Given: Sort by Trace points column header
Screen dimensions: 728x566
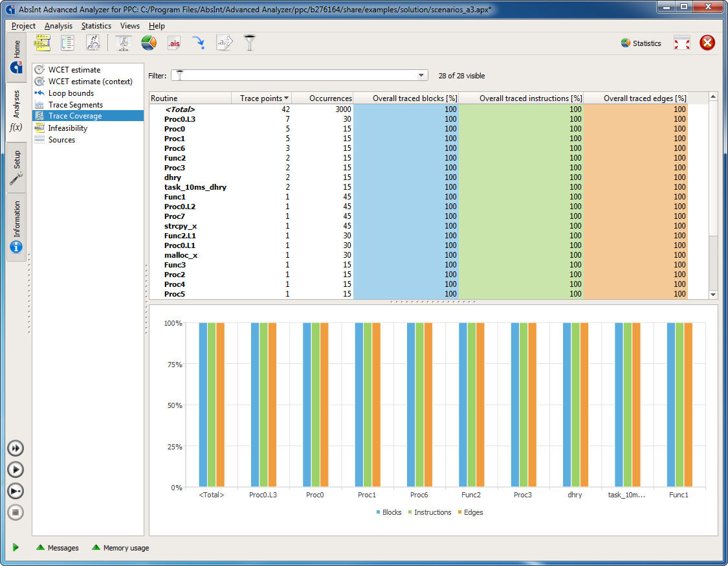Looking at the screenshot, I should pos(261,98).
